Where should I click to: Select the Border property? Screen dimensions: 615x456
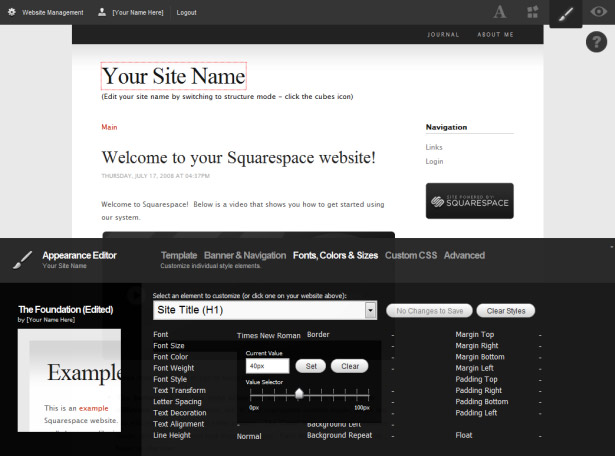(x=318, y=334)
